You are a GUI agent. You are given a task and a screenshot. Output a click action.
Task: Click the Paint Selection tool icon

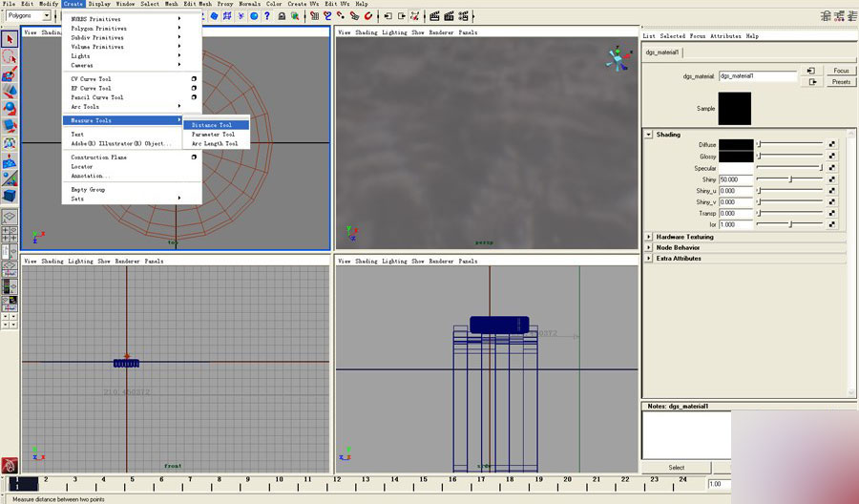click(x=10, y=73)
